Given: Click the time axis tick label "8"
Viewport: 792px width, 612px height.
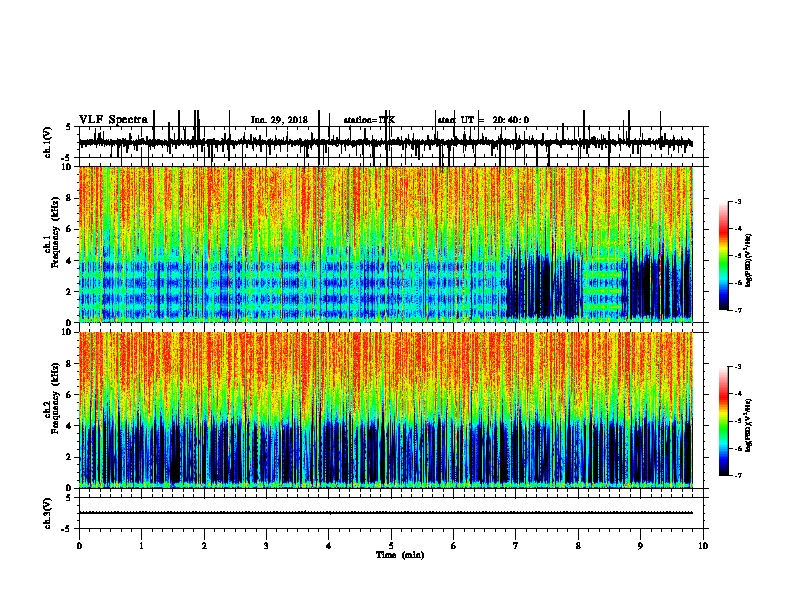Looking at the screenshot, I should [578, 546].
